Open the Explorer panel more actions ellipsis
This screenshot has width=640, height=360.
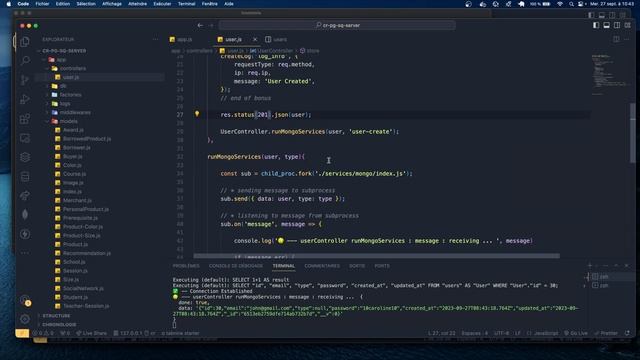tap(155, 40)
